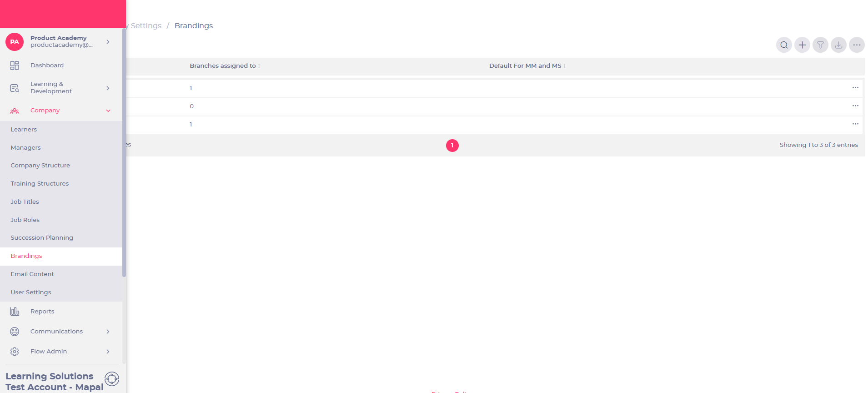Screen dimensions: 868x393
Task: Click the Company people icon
Action: pyautogui.click(x=15, y=111)
